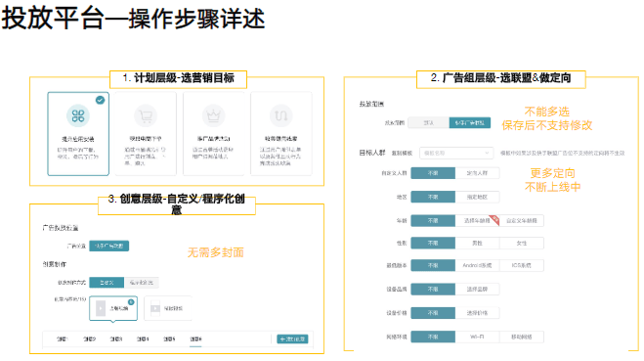644x361 pixels.
Task: Choose 指定地区 for region
Action: click(477, 197)
